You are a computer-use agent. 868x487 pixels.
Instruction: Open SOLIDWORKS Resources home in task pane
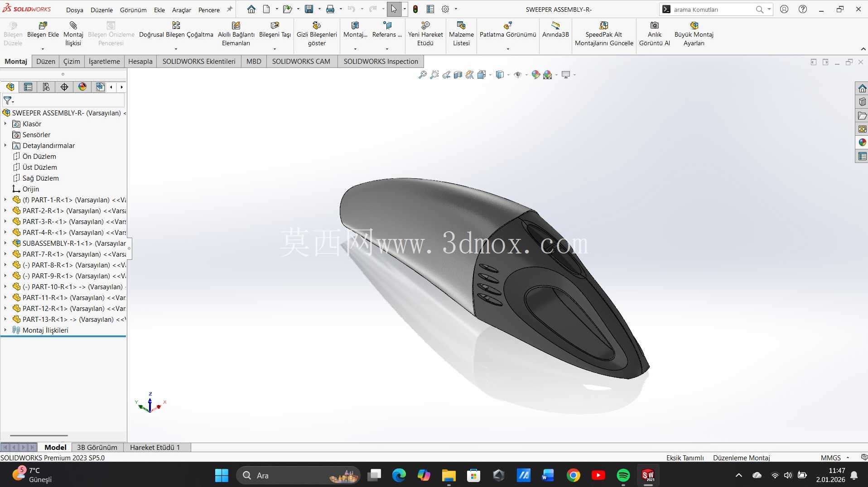862,88
